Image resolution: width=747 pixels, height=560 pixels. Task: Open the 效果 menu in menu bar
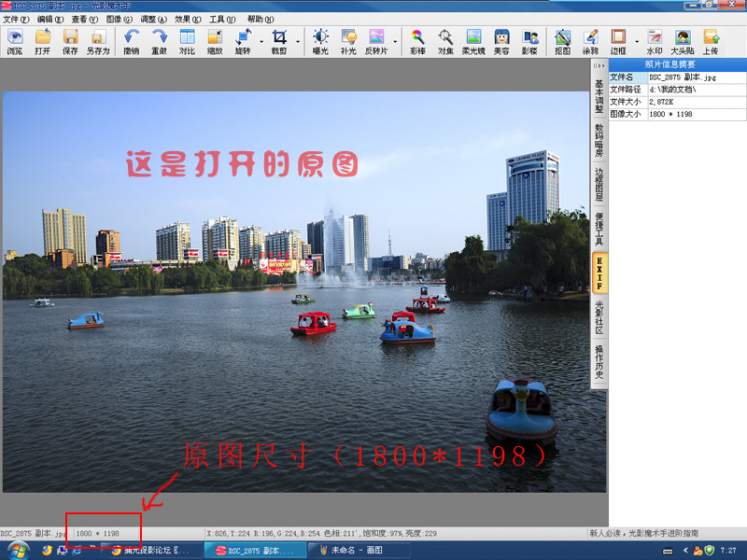tap(187, 19)
